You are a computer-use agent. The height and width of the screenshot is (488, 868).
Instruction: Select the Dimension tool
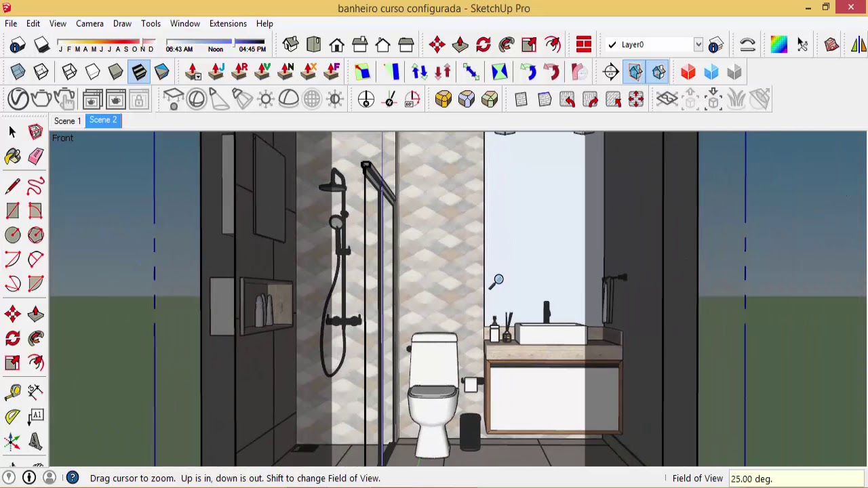click(x=36, y=391)
